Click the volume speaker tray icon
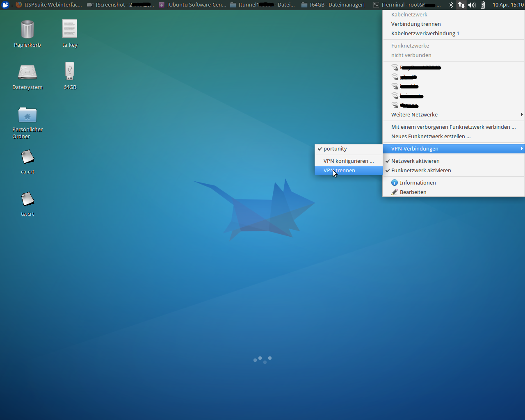 (472, 5)
